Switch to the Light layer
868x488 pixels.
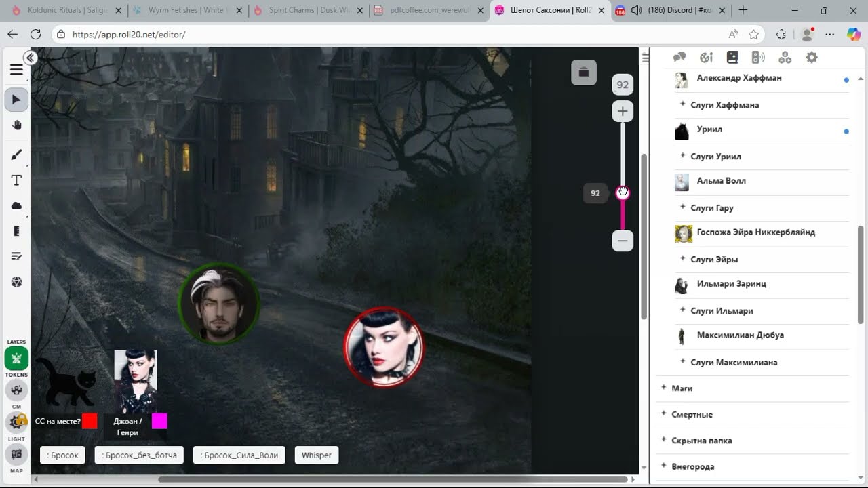point(16,422)
